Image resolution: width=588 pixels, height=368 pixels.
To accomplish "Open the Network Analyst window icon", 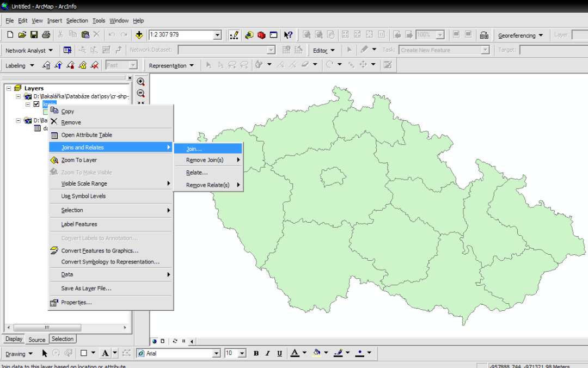I will click(68, 50).
